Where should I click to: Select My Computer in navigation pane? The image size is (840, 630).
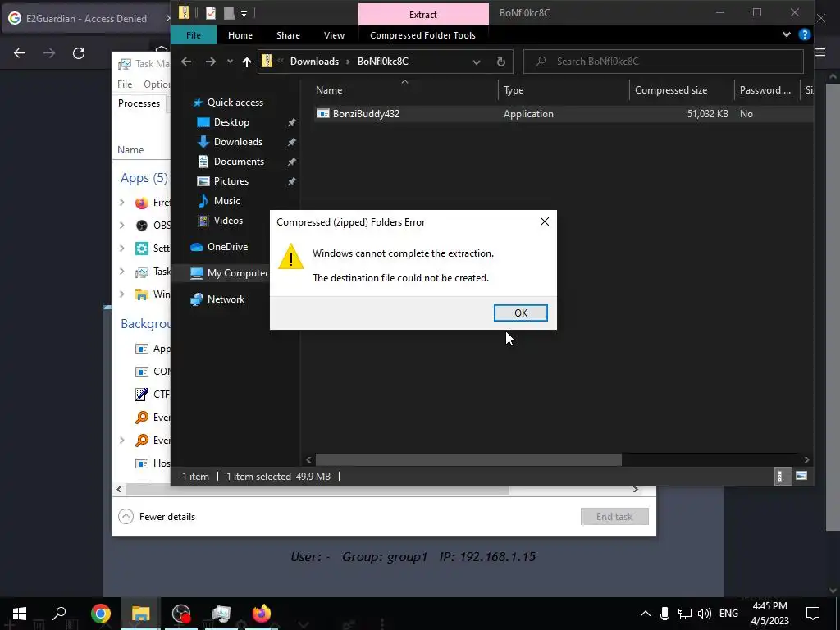tap(237, 273)
